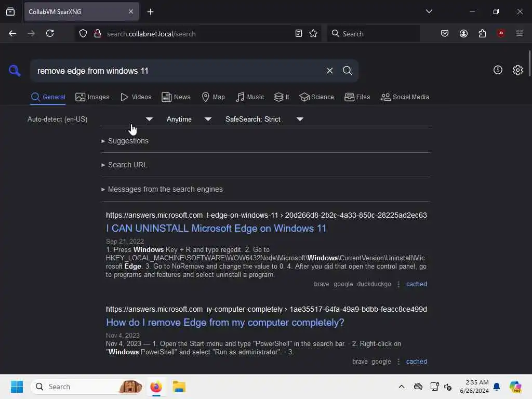
Task: Switch to the Files tab
Action: pos(357,97)
